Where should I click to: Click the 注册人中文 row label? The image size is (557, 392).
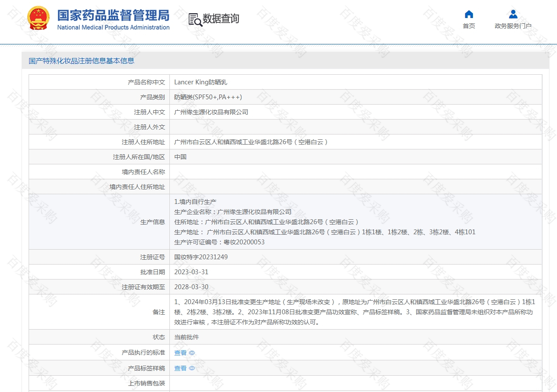150,112
